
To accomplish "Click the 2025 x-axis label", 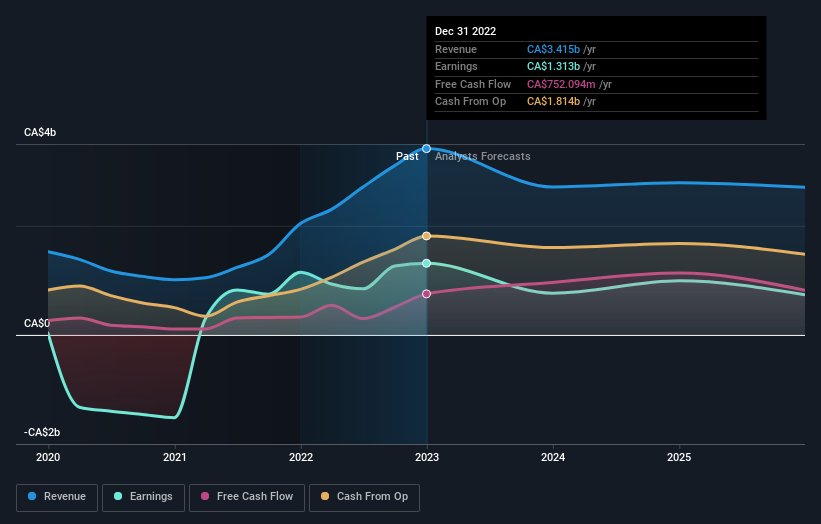I will (x=679, y=457).
